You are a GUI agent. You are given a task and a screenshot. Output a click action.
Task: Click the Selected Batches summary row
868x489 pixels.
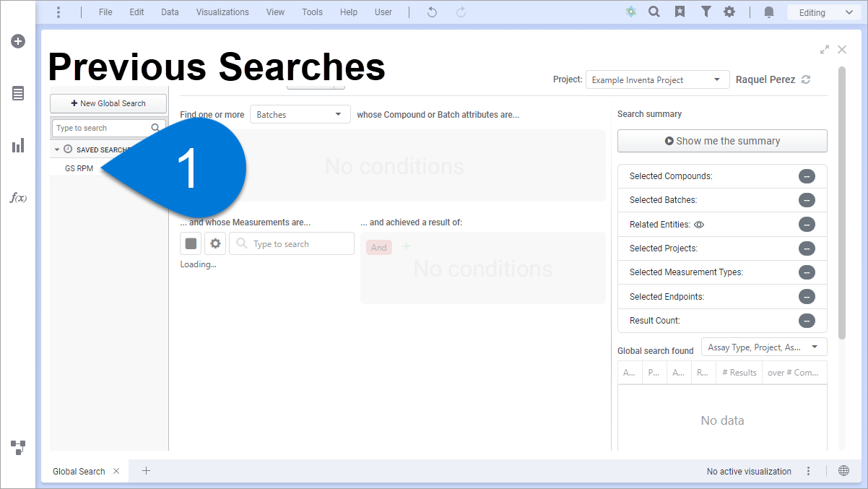(722, 200)
